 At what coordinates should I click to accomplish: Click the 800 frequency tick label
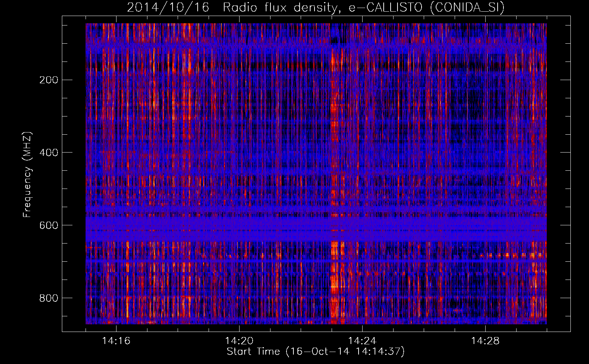48,298
